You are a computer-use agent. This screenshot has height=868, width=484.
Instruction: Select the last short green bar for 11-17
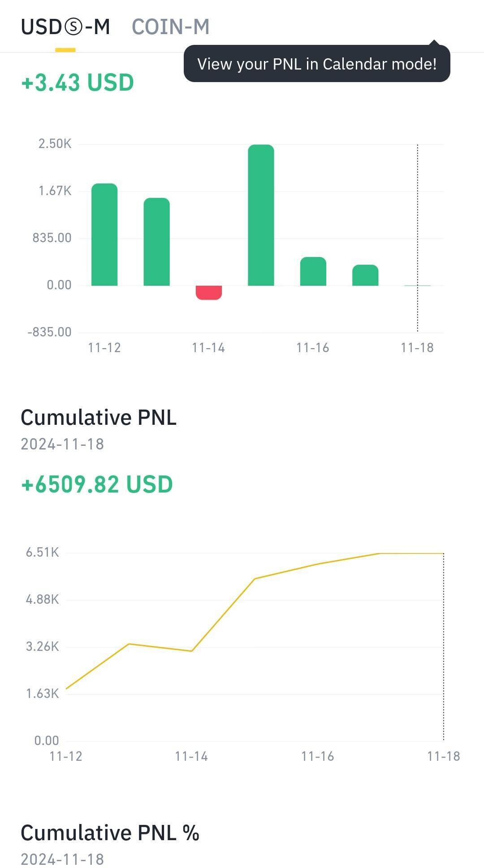coord(365,275)
